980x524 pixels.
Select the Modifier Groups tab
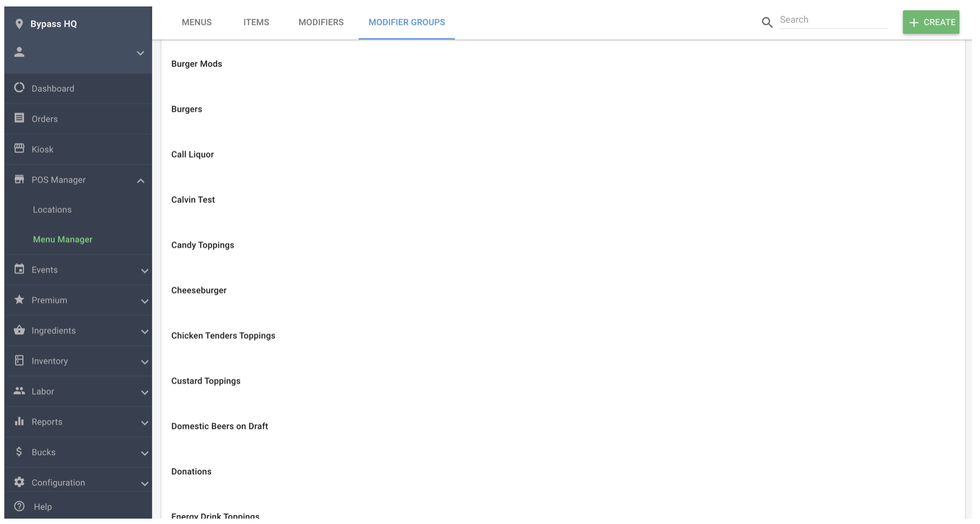[x=407, y=22]
